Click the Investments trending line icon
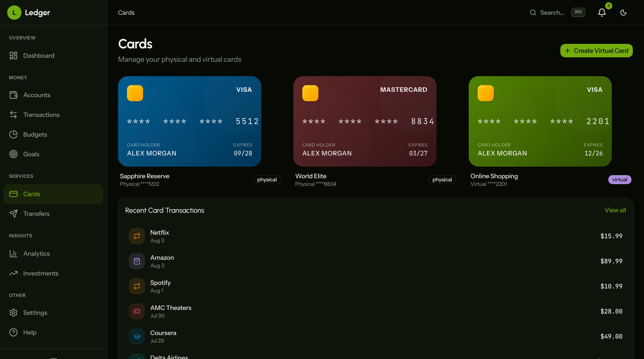Image resolution: width=644 pixels, height=359 pixels. 13,273
